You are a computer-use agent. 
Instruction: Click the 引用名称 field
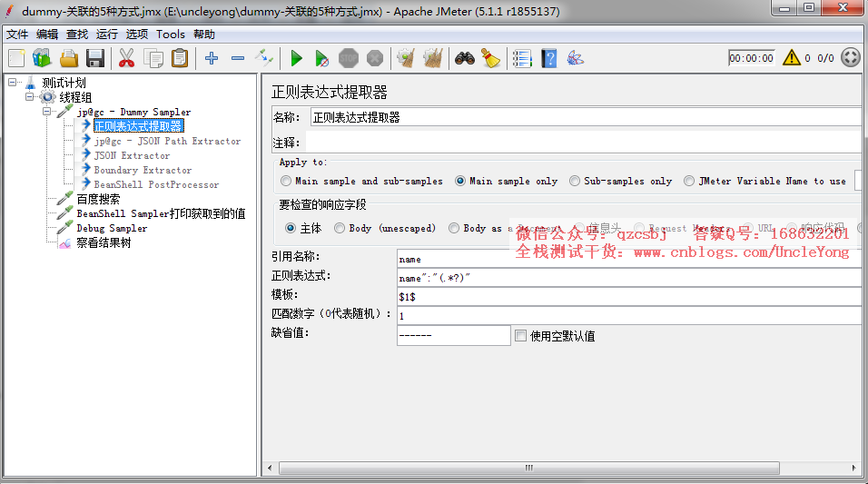[629, 259]
